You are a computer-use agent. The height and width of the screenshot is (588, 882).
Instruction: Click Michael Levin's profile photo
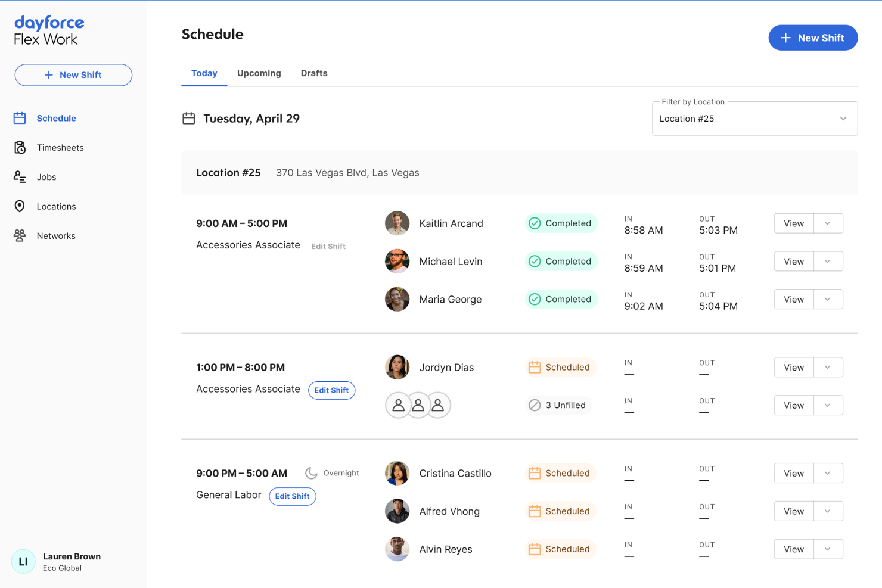tap(397, 262)
